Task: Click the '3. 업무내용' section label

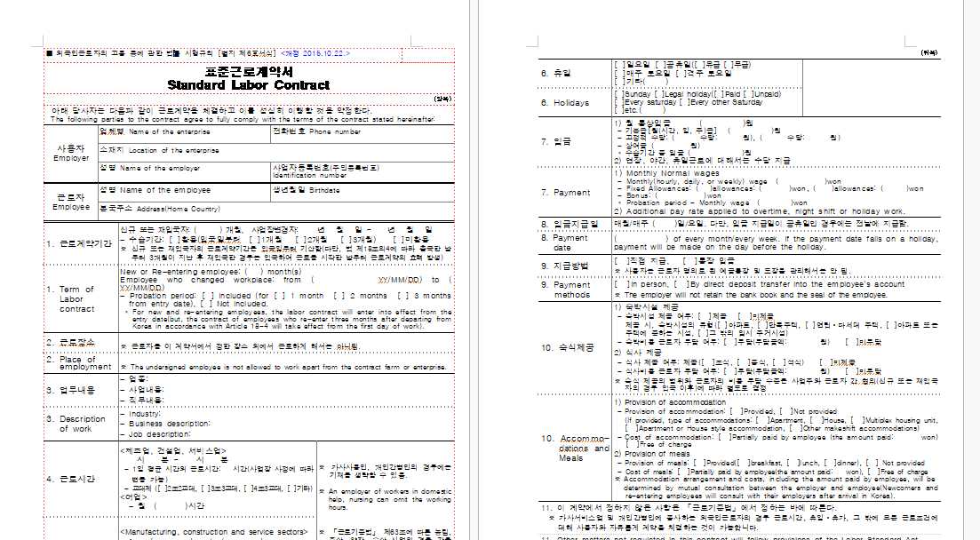Action: 70,390
